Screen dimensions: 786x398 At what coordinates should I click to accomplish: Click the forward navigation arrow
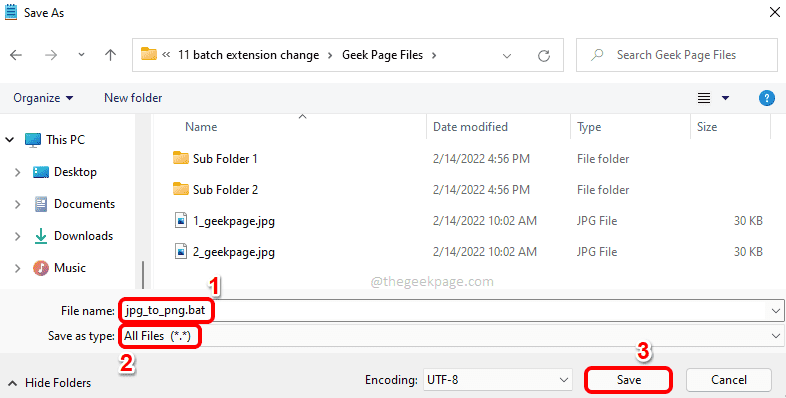[51, 55]
